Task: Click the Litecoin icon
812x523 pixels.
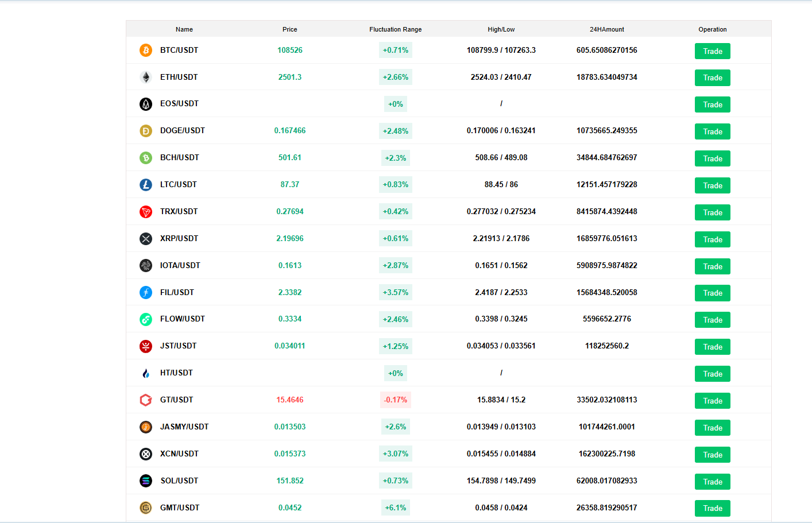Action: coord(146,185)
